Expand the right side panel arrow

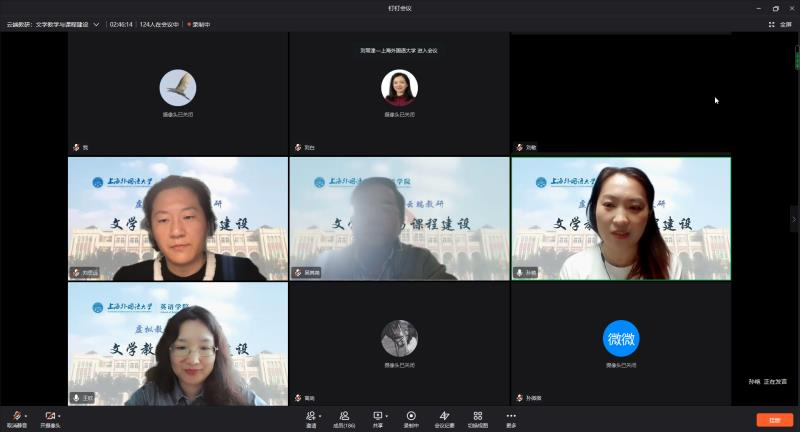[x=794, y=219]
